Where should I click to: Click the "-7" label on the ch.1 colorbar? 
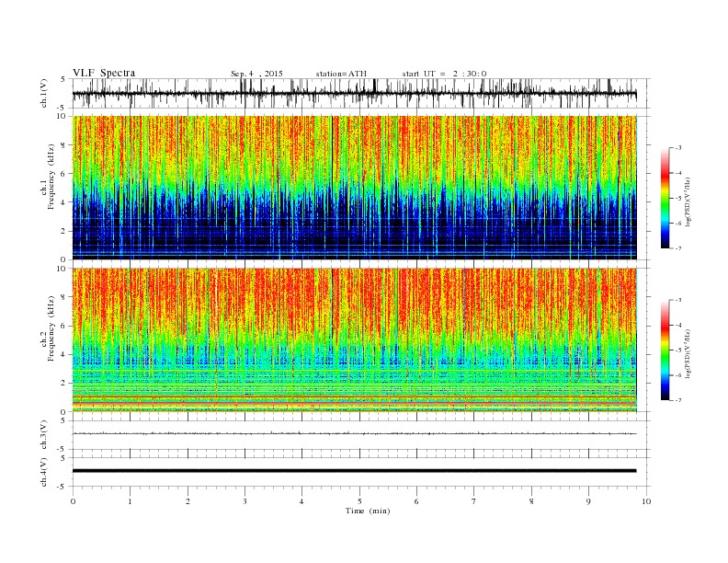677,248
